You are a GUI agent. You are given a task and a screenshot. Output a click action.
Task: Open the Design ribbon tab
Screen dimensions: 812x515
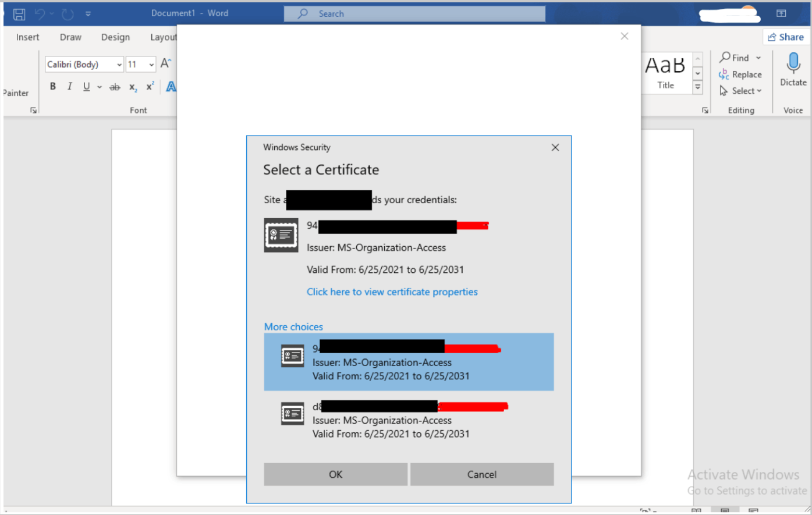(x=115, y=37)
